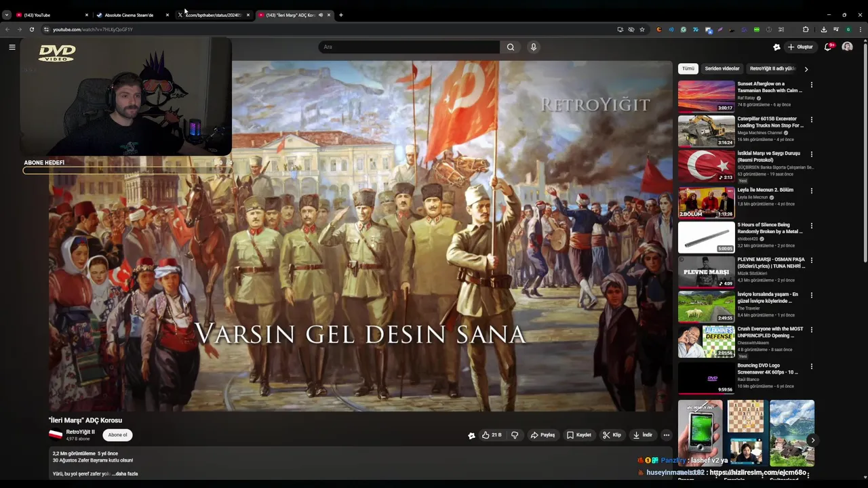Viewport: 868px width, 488px height.
Task: Click the Abone ol subscribe button
Action: pos(117,435)
